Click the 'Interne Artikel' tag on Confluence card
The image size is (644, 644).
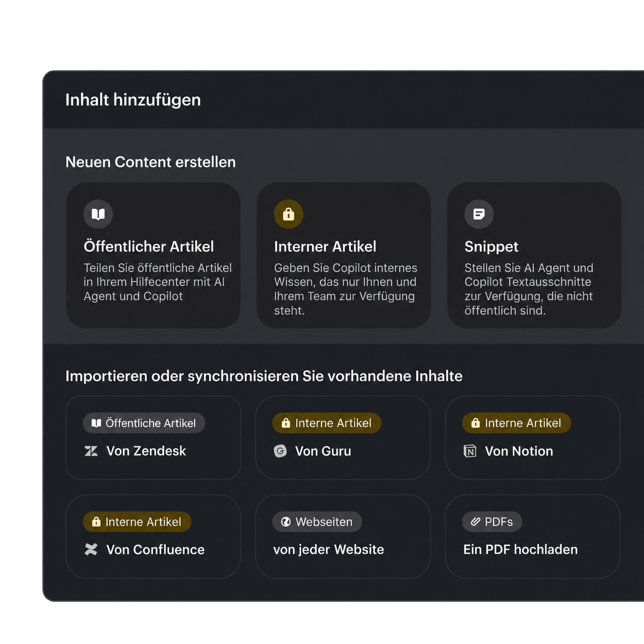pos(137,521)
